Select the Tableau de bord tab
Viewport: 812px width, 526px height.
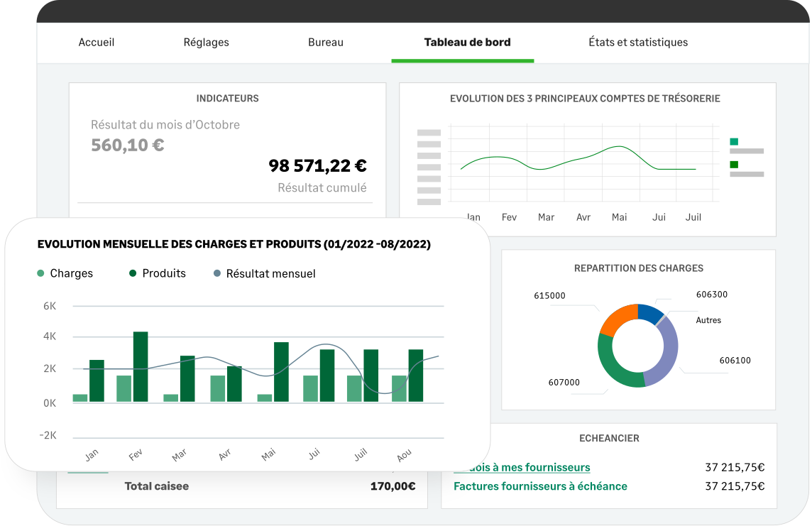coord(467,43)
